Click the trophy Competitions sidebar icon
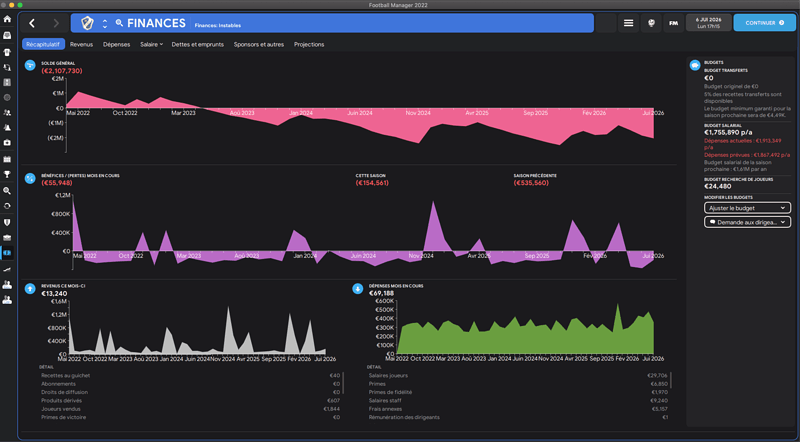800x442 pixels. click(x=8, y=174)
